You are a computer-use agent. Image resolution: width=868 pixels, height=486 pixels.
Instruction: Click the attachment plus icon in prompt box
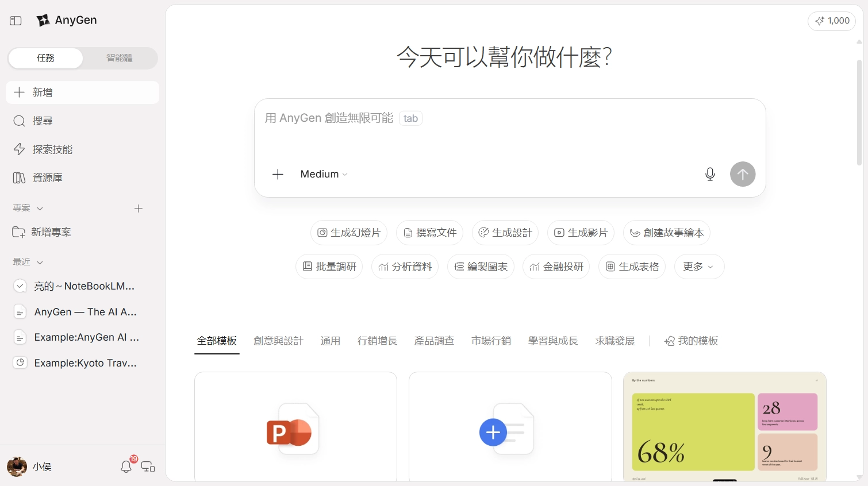point(278,174)
